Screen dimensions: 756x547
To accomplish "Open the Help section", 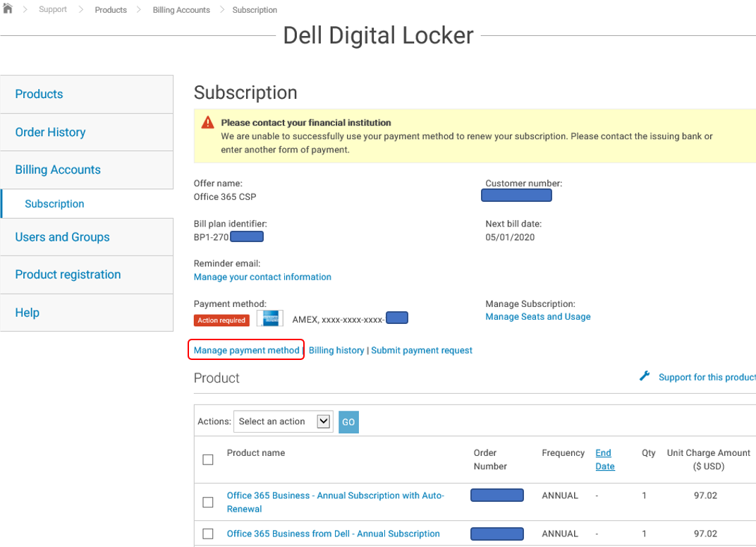I will pos(27,312).
